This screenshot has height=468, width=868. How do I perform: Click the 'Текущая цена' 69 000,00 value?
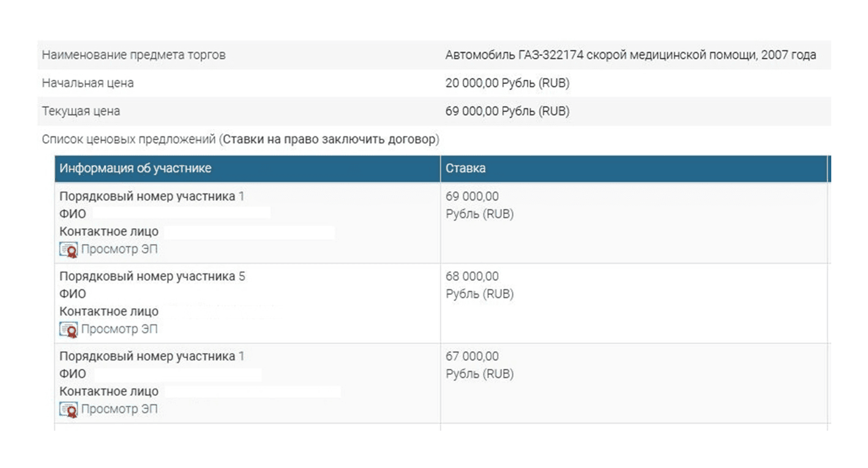(507, 111)
